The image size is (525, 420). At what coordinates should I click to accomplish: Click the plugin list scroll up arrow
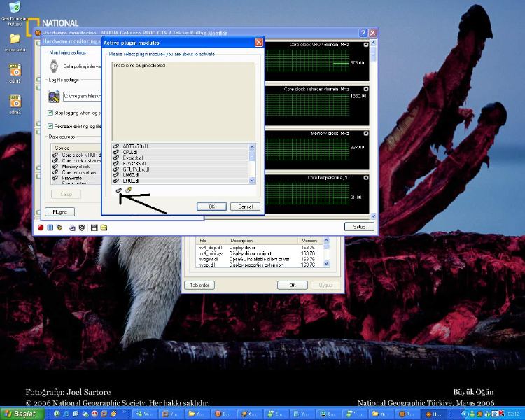pos(252,146)
